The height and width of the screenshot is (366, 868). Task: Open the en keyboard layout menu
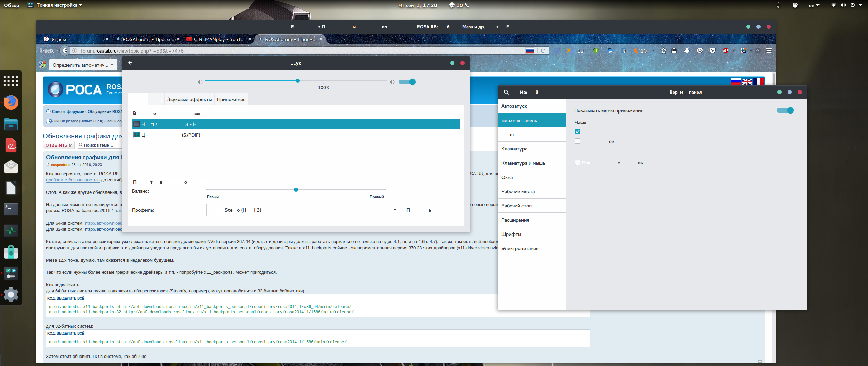click(814, 5)
